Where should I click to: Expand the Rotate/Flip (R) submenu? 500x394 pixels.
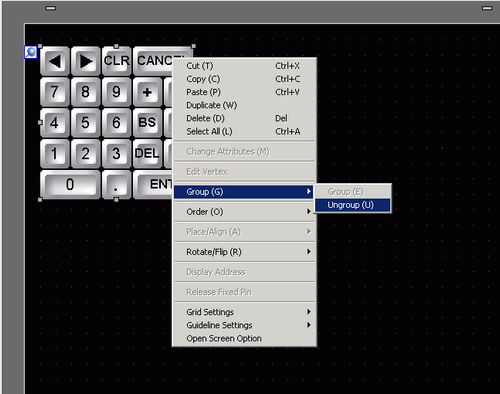(x=244, y=252)
